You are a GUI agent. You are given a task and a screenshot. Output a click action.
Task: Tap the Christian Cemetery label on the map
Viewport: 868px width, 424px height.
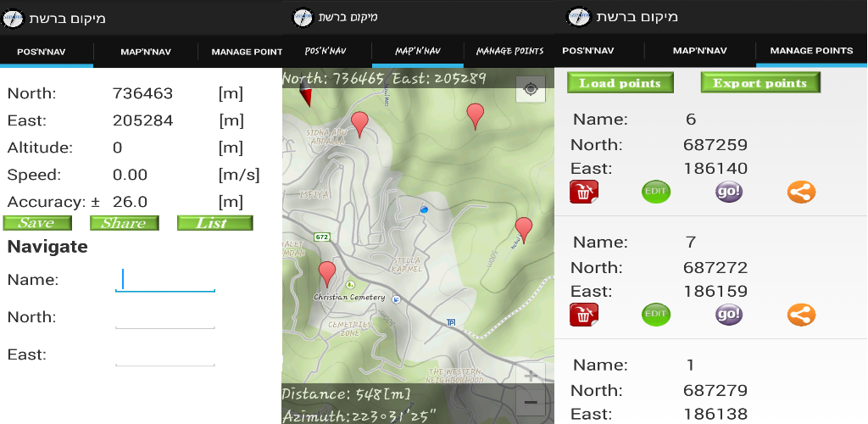[x=349, y=298]
